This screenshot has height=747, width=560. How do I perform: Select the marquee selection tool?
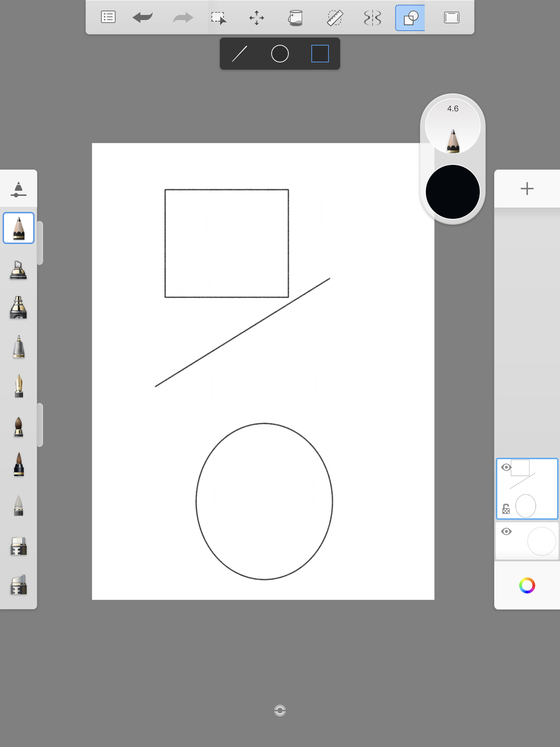pyautogui.click(x=219, y=18)
